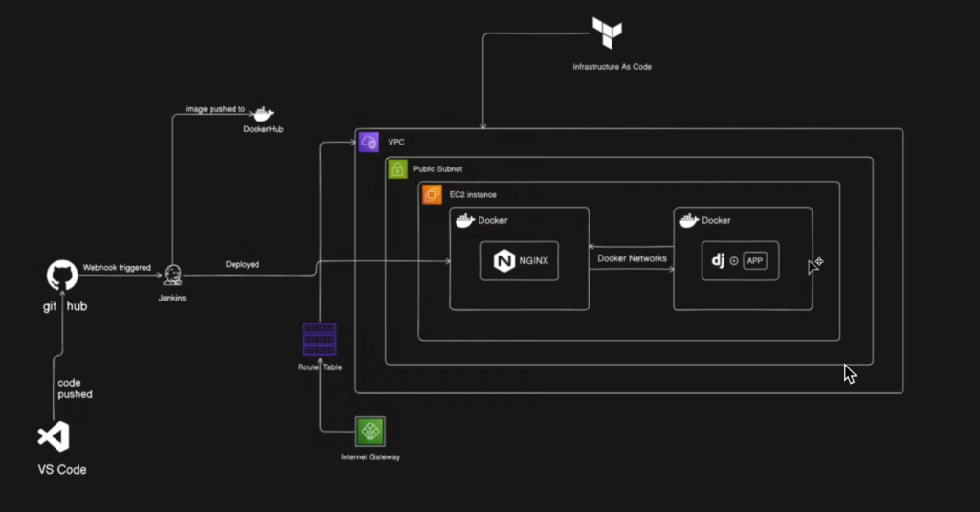Viewport: 980px width, 512px height.
Task: Select the orange EC2 instance icon
Action: point(432,195)
